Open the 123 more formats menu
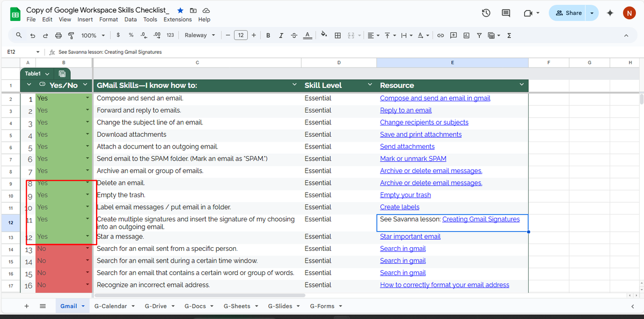Viewport: 644px width, 319px height. click(x=170, y=35)
